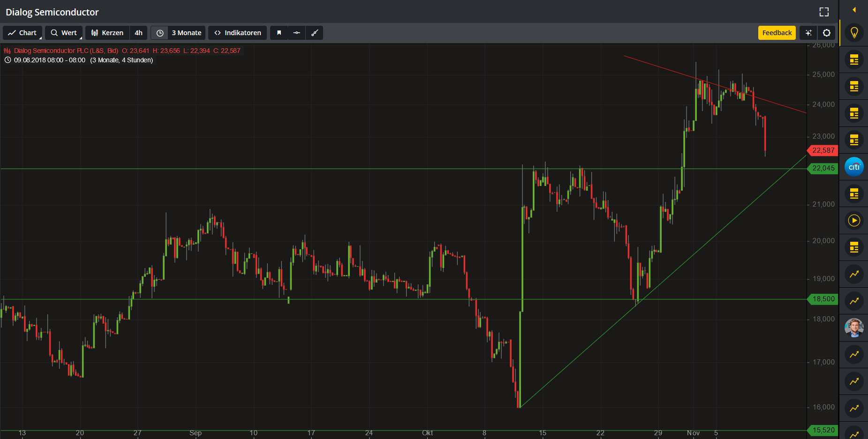The width and height of the screenshot is (868, 439).
Task: Click the 24,000 price axis label
Action: pos(823,104)
